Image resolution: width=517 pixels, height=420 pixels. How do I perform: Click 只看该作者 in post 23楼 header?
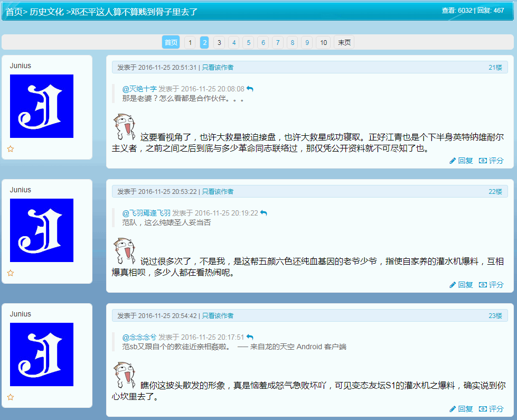click(x=218, y=315)
